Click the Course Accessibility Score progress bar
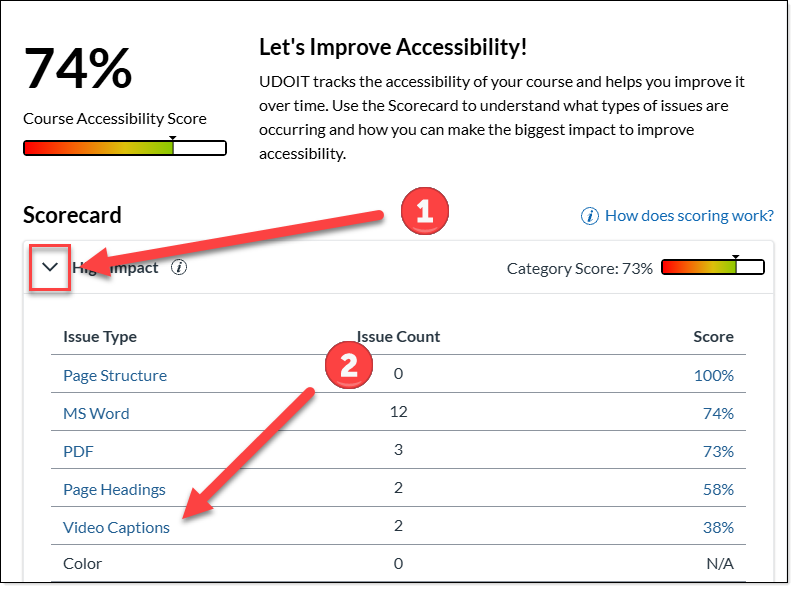Image resolution: width=794 pixels, height=589 pixels. 125,148
